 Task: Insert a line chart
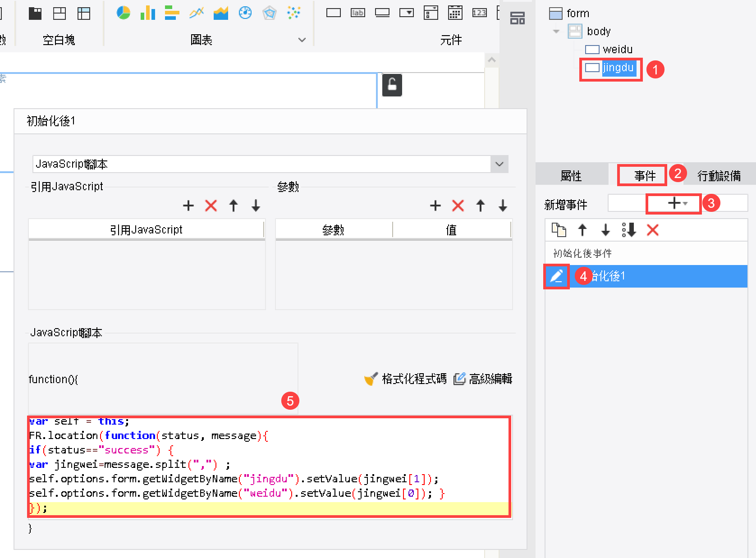196,13
